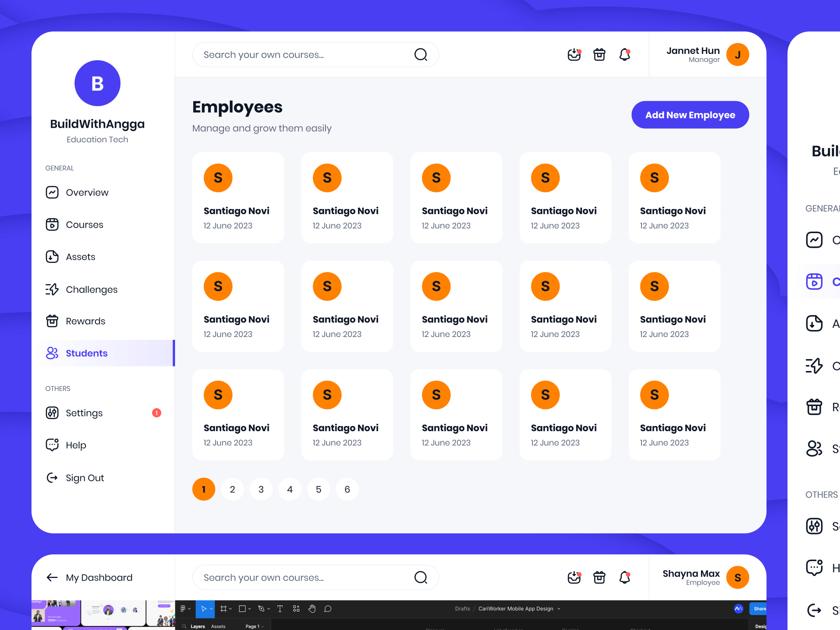Open the purple 1200+ Projects thumbnail
The height and width of the screenshot is (630, 840).
56,613
